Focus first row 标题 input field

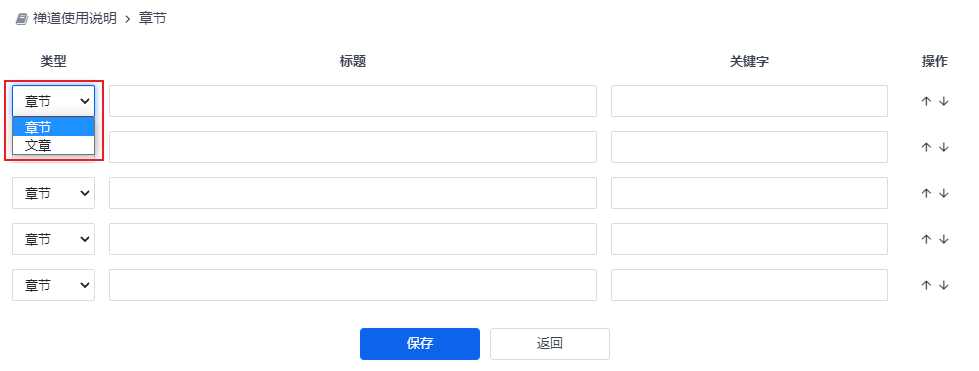click(353, 101)
